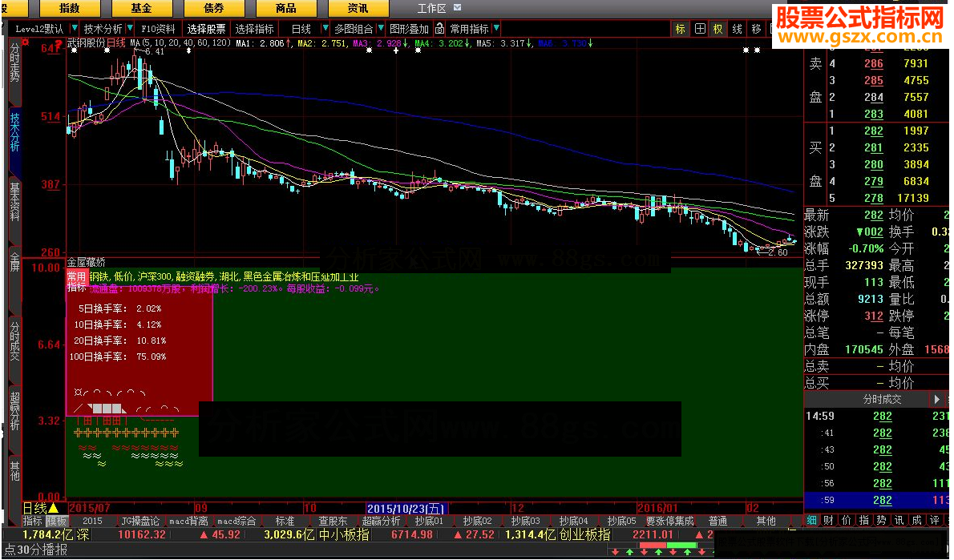Open the 日线 period dropdown arrow

325,29
